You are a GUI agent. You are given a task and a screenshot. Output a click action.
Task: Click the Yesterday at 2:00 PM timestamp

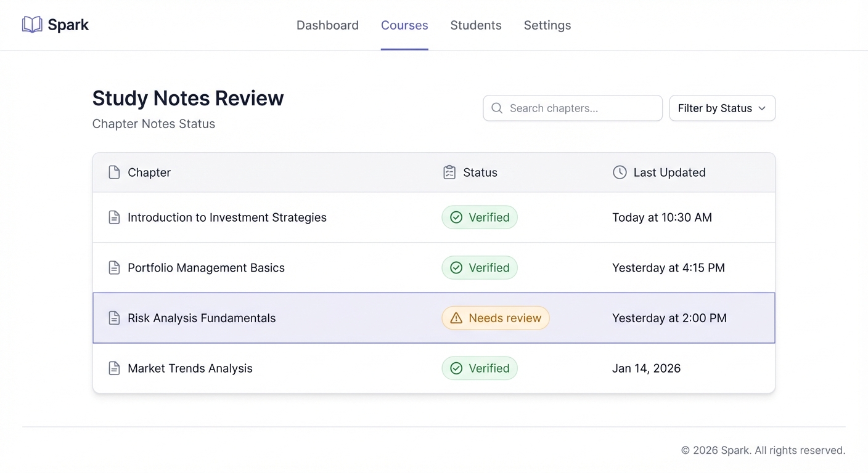pyautogui.click(x=669, y=318)
